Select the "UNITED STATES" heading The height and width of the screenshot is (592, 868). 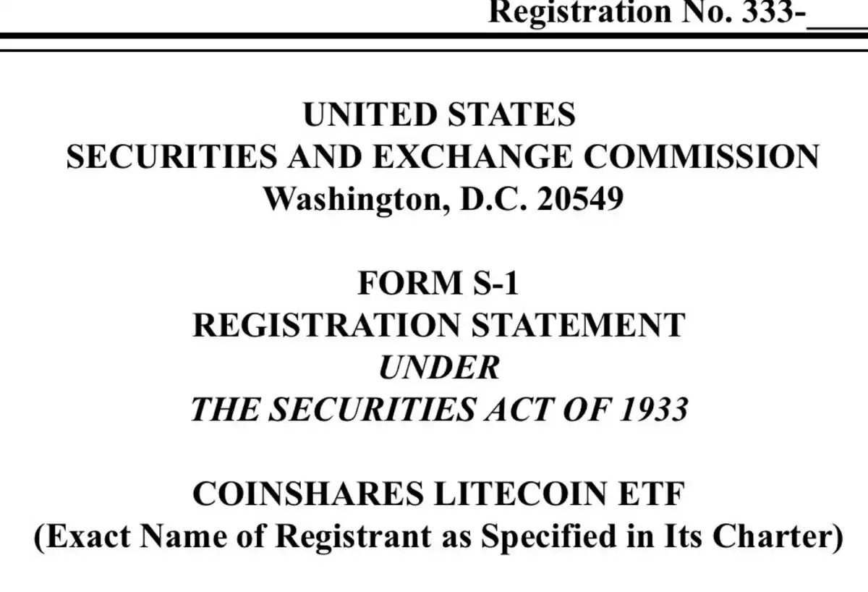(439, 114)
